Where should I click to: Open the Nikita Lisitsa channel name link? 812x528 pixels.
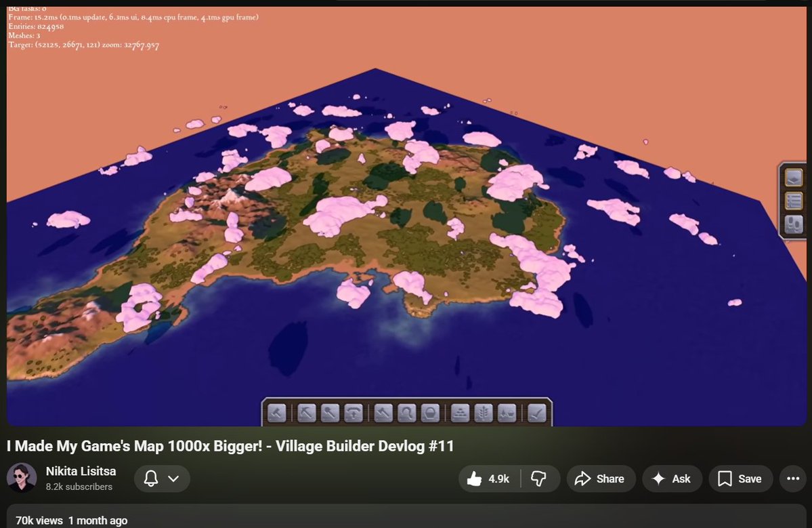coord(81,471)
